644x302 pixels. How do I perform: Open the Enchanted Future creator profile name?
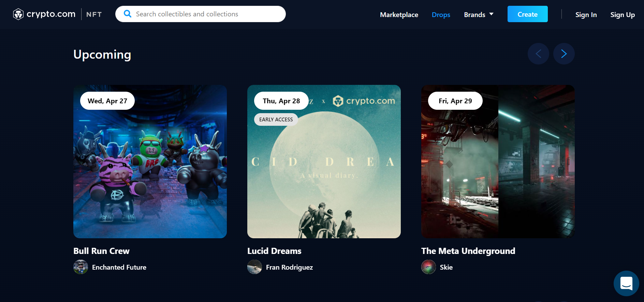point(119,267)
